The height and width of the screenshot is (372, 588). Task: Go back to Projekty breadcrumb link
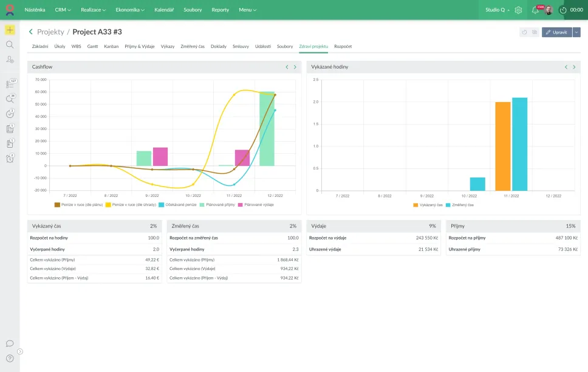click(50, 32)
